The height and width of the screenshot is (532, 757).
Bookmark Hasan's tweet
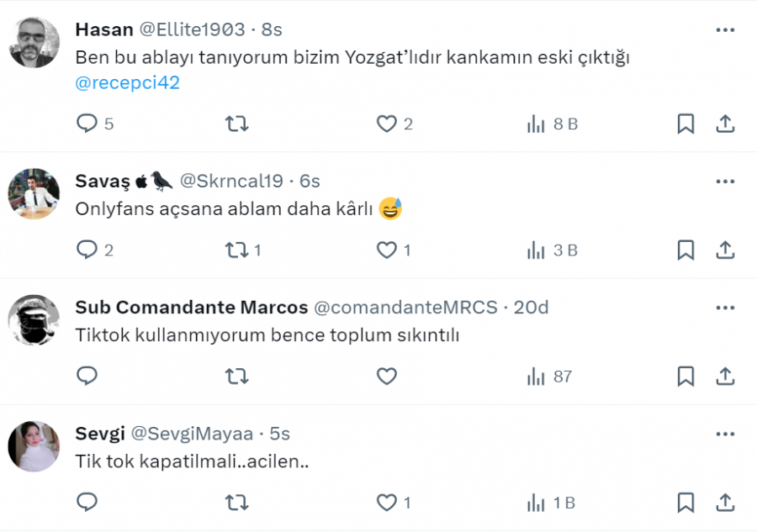pos(686,124)
